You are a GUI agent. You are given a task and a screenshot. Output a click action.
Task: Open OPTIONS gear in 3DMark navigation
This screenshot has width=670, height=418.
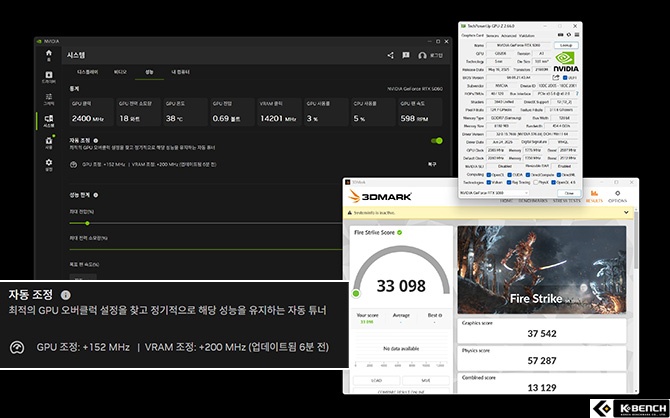pyautogui.click(x=617, y=197)
